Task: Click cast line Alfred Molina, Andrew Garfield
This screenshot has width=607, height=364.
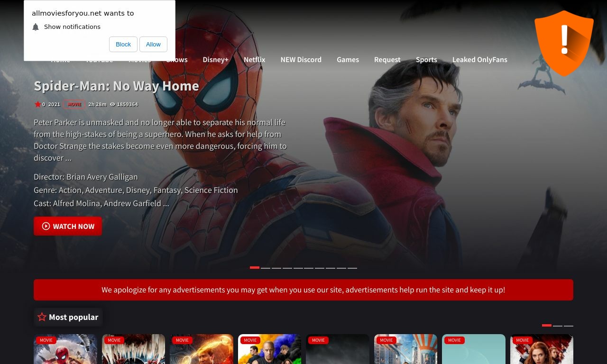Action: 101,203
